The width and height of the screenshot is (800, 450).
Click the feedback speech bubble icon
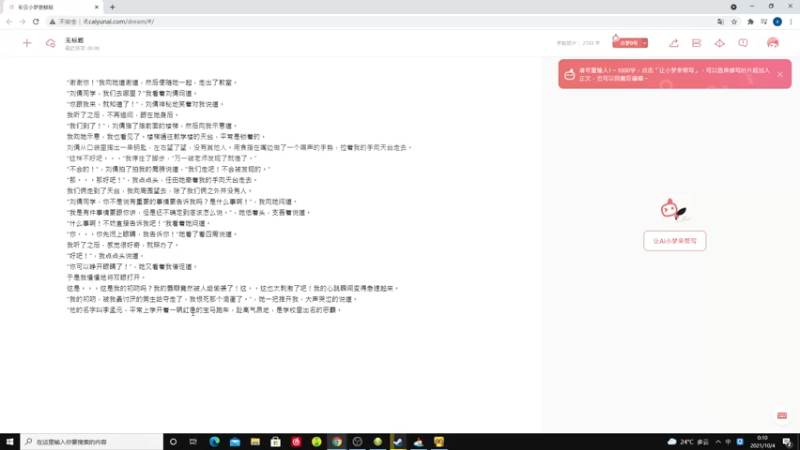[743, 43]
